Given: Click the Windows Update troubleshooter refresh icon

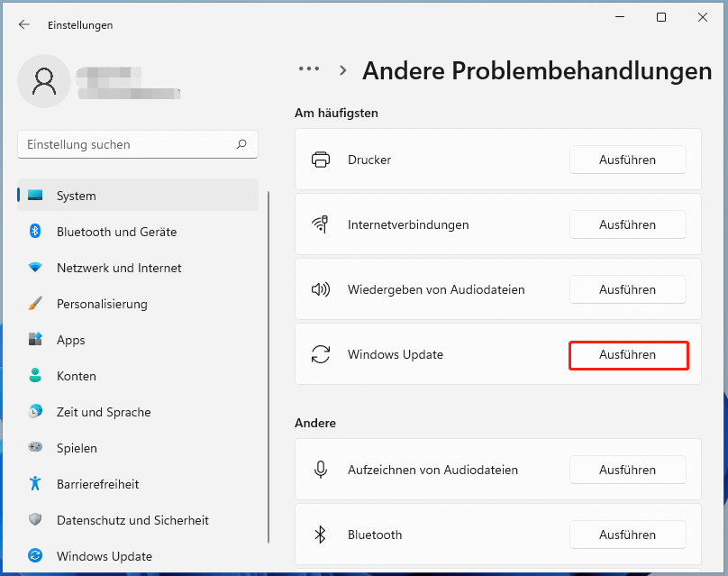Looking at the screenshot, I should 321,354.
